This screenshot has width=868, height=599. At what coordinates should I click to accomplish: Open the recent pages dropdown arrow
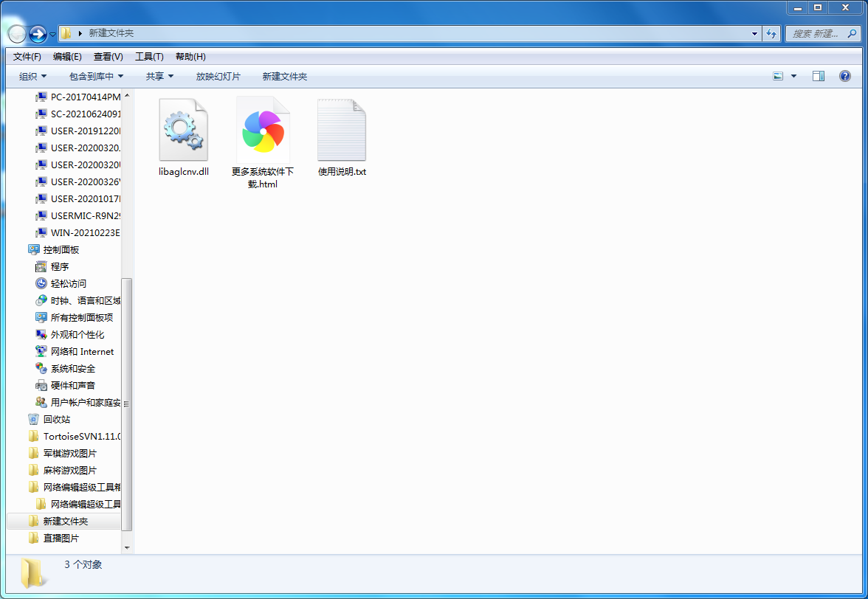pos(52,34)
